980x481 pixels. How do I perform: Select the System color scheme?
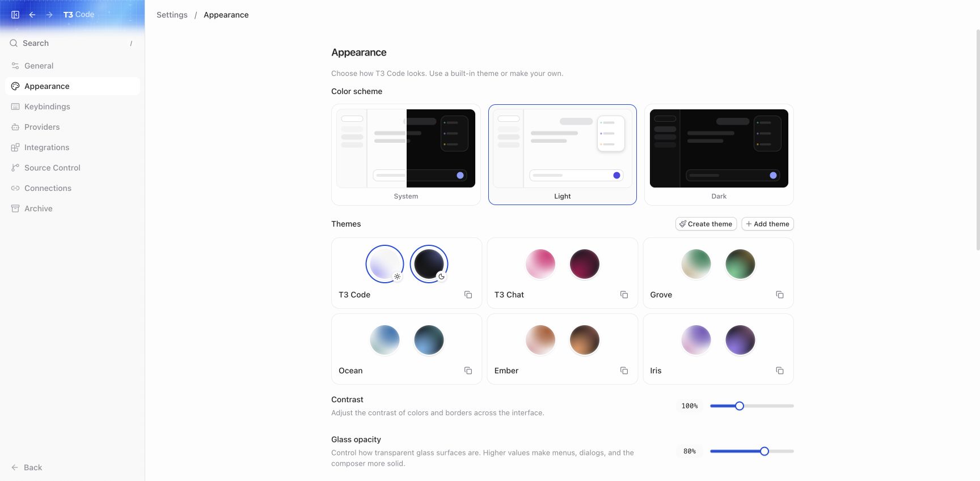pyautogui.click(x=406, y=155)
